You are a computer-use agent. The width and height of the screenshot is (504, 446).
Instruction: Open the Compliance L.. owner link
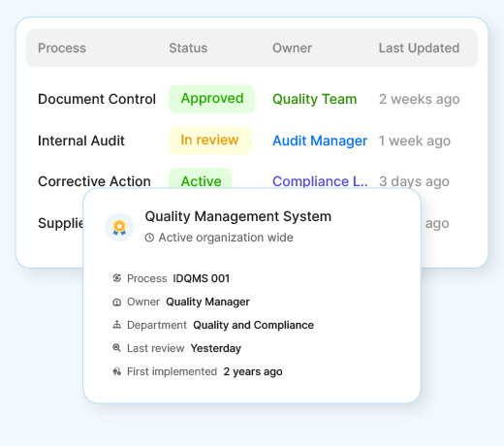pyautogui.click(x=320, y=181)
